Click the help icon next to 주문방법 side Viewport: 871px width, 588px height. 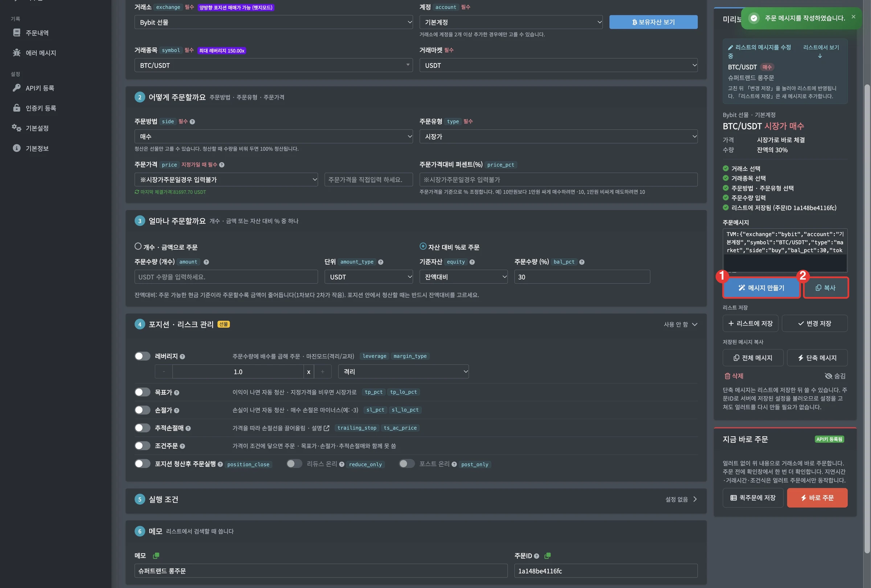point(192,122)
